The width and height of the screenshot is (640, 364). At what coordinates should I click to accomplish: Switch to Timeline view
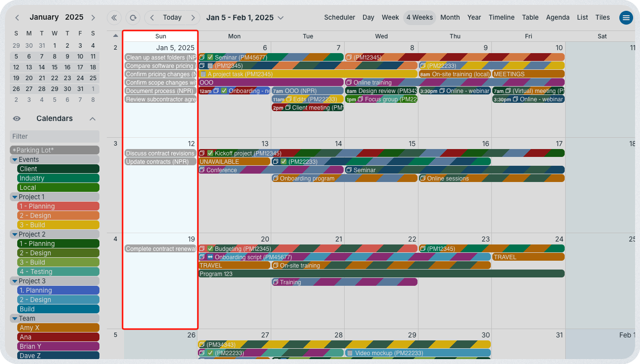[x=501, y=17]
